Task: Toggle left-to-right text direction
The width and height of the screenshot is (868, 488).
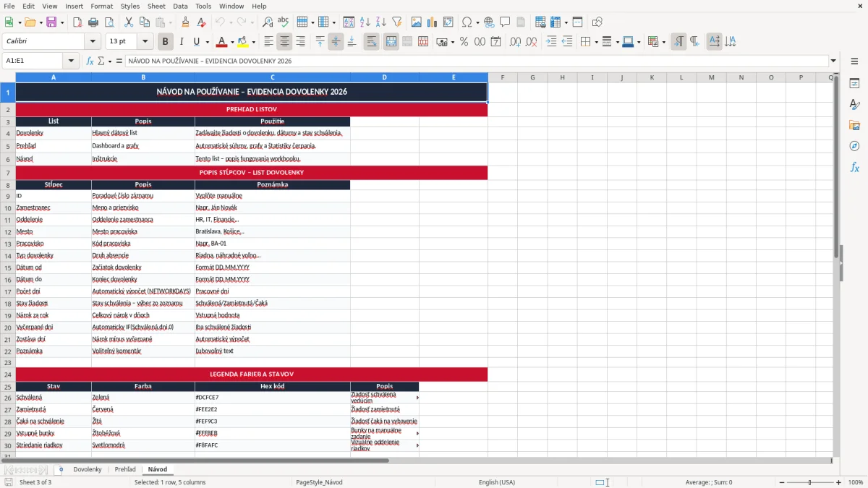Action: (678, 42)
